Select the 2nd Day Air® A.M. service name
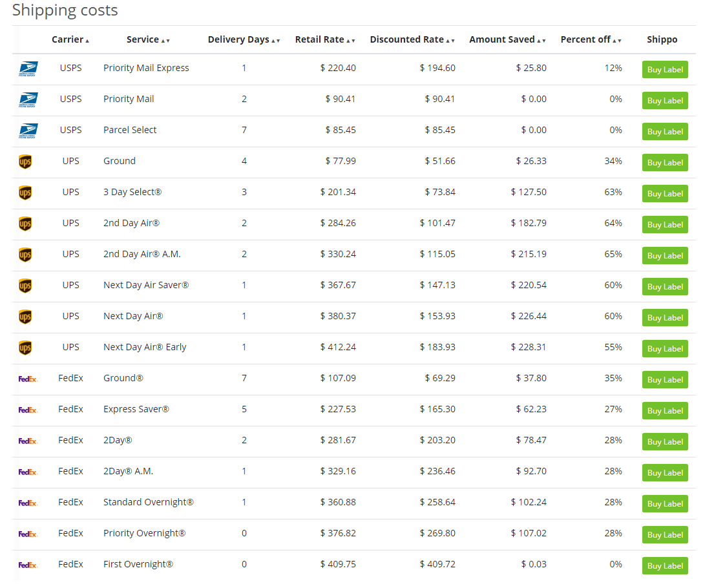Image resolution: width=703 pixels, height=588 pixels. [x=142, y=254]
